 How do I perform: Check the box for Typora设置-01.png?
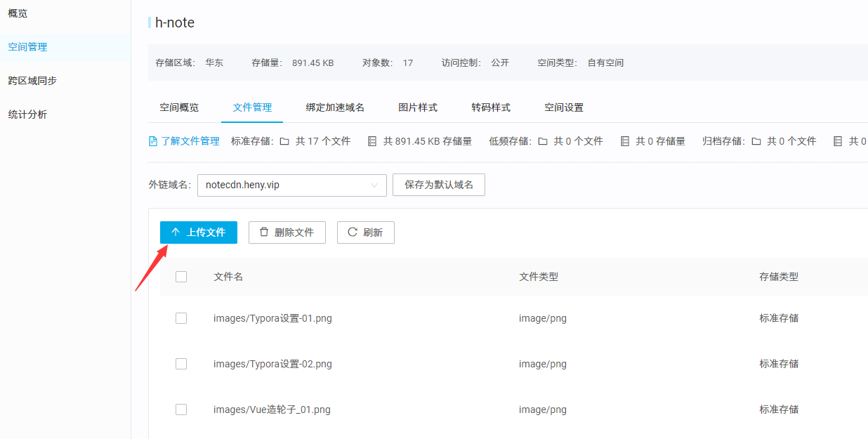tap(181, 318)
